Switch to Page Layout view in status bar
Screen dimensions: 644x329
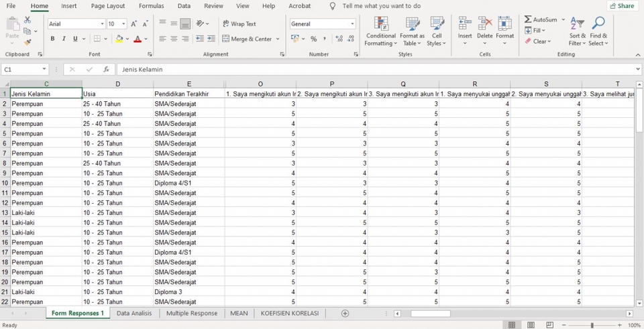tap(531, 325)
